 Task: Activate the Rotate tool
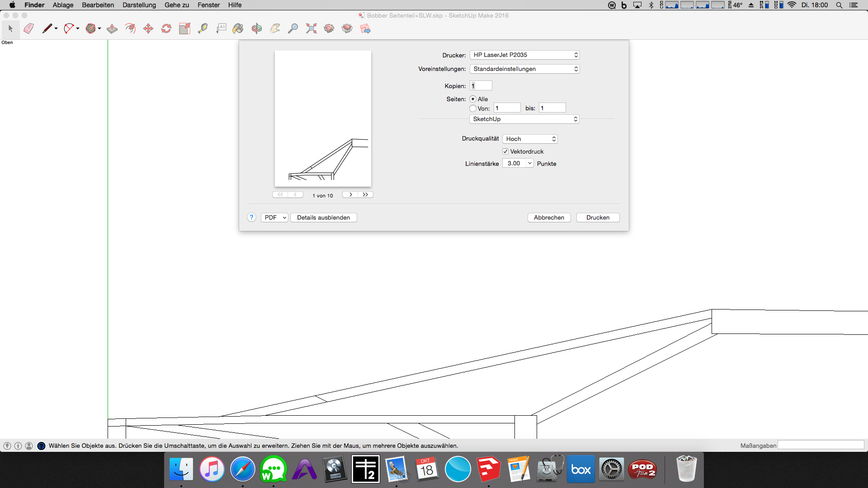(x=166, y=28)
